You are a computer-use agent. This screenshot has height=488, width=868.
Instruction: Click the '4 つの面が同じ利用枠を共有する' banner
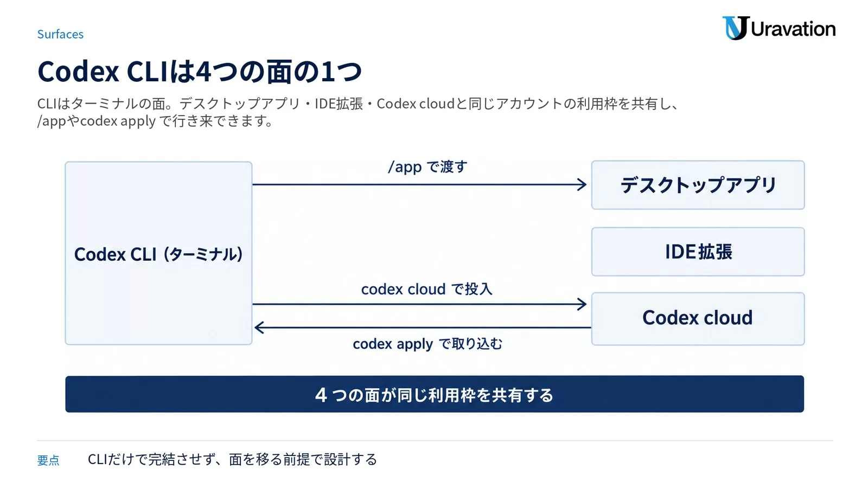click(435, 394)
